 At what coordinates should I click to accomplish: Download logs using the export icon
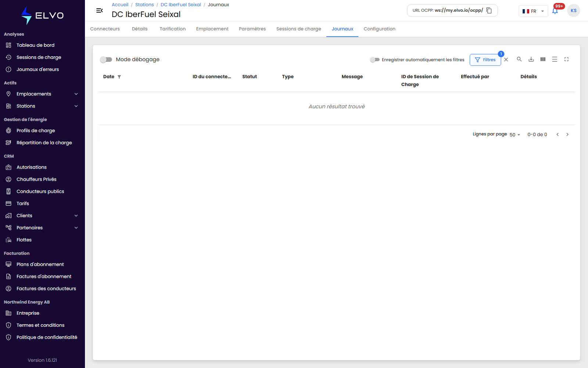tap(531, 59)
